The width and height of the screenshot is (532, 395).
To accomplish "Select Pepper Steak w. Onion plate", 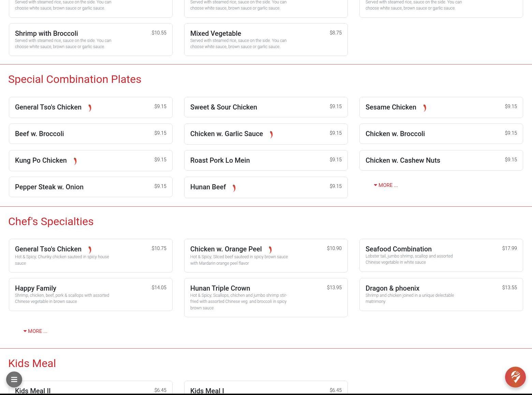I will [91, 187].
